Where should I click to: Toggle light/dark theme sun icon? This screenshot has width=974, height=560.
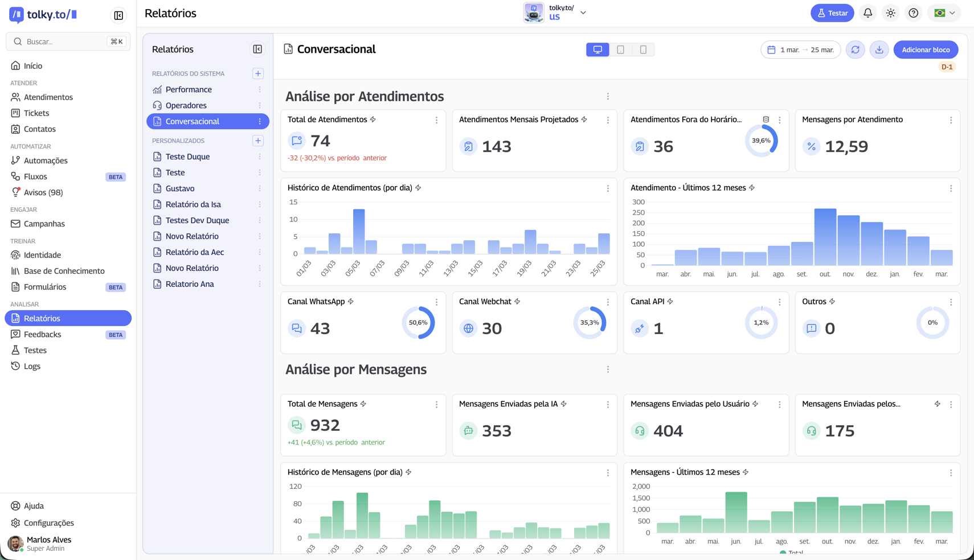(890, 13)
